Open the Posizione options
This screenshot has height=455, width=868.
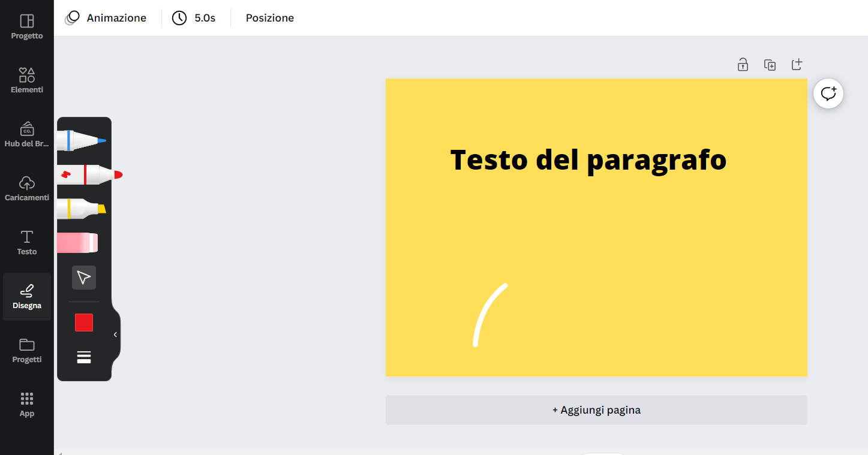(x=270, y=18)
